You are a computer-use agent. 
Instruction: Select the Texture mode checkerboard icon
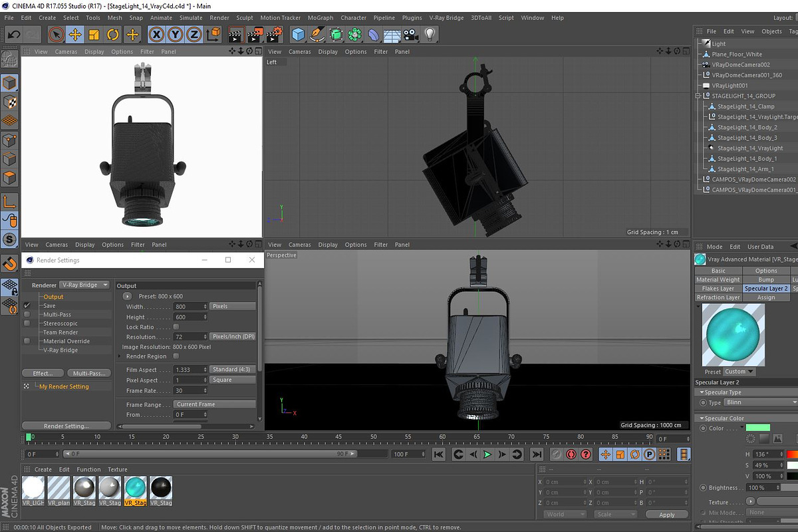click(9, 102)
